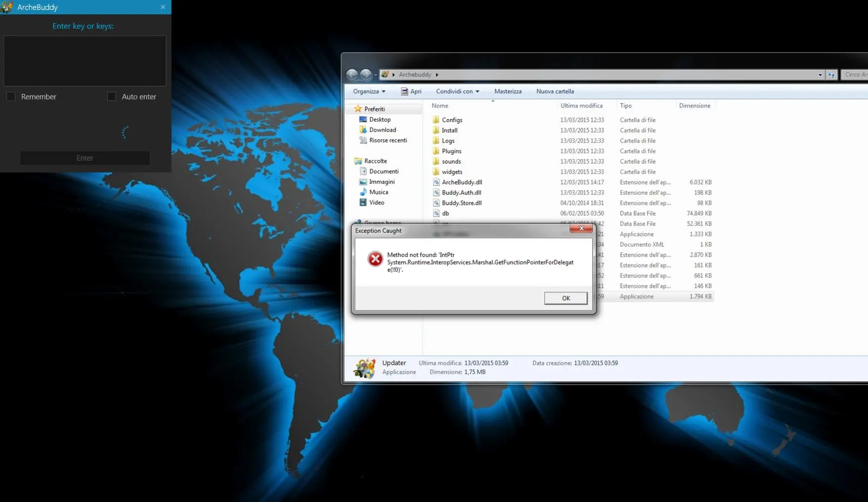The width and height of the screenshot is (868, 502).
Task: Click Masterizza in the toolbar
Action: pos(508,91)
